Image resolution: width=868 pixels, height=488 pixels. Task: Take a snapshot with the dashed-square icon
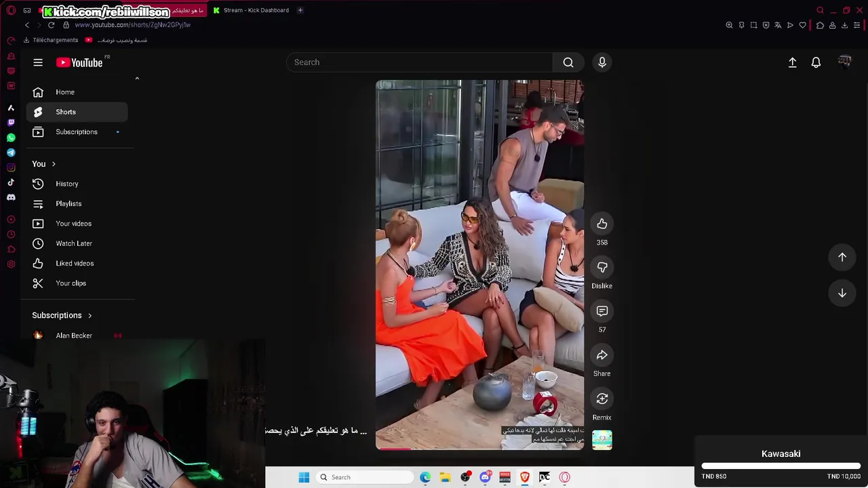coord(753,25)
